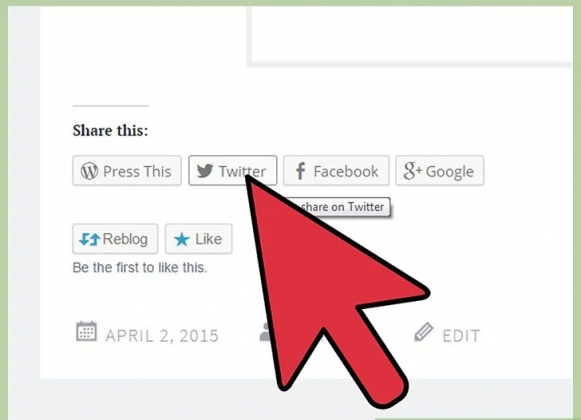Screen dimensions: 581x420
Task: Reblog this post via the Reblog label
Action: tap(125, 239)
